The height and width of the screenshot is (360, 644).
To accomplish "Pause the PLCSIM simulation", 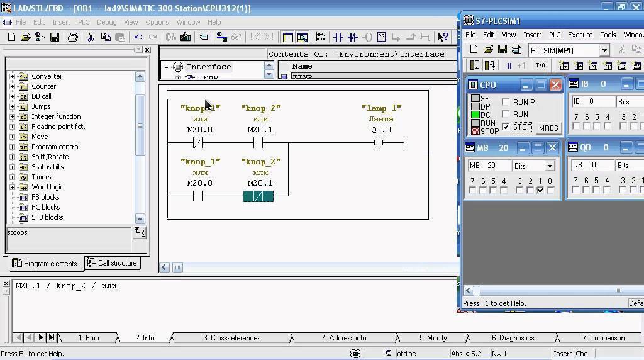I will tap(509, 65).
